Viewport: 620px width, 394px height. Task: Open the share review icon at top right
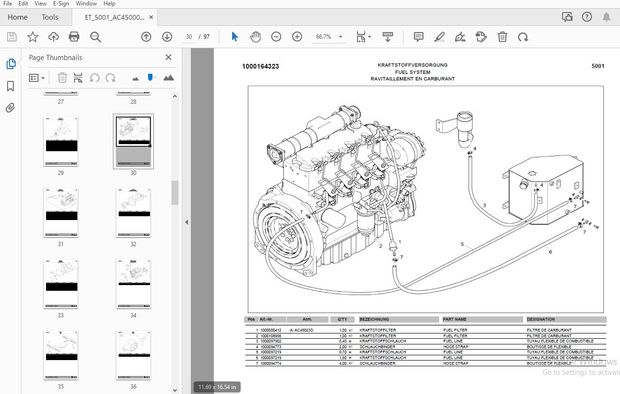coord(567,17)
